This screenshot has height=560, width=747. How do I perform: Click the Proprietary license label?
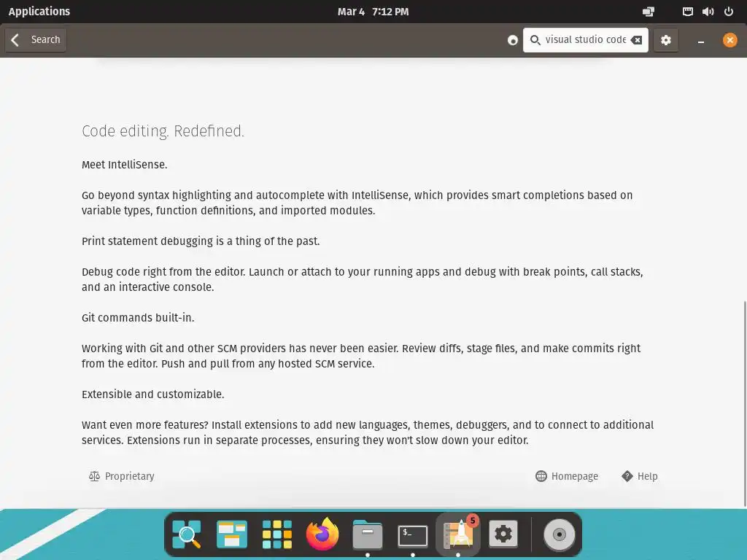[x=129, y=476]
